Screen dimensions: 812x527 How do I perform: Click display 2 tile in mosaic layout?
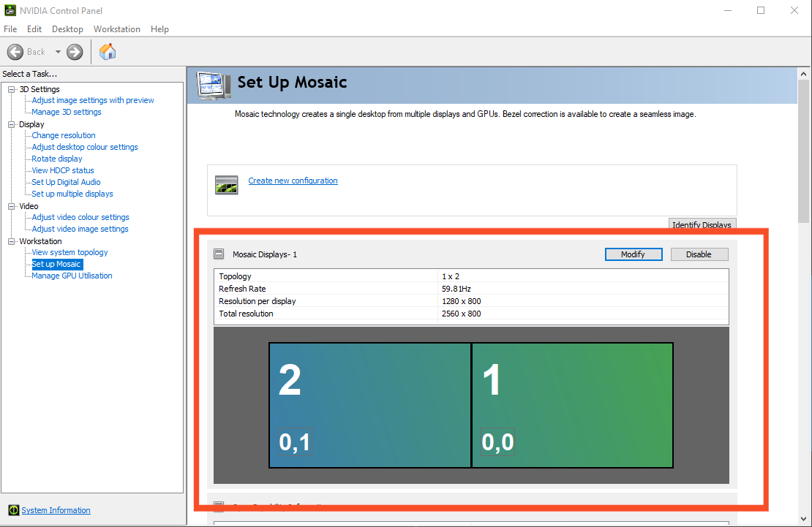pyautogui.click(x=369, y=406)
